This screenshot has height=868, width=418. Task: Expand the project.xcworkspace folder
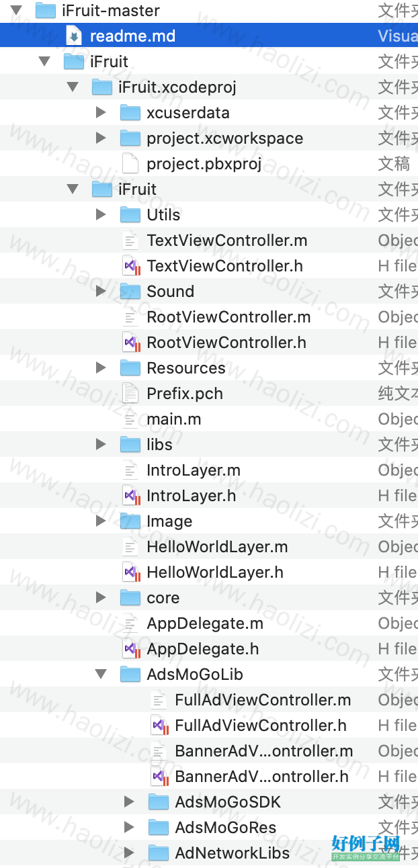pos(101,138)
